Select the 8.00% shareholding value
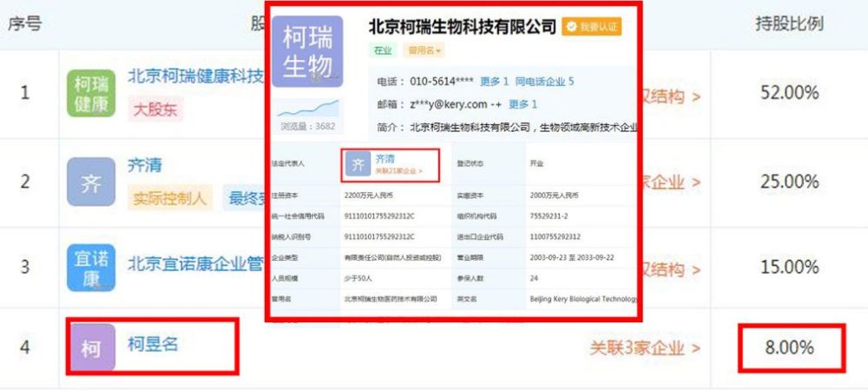Image resolution: width=868 pixels, height=391 pixels. [x=789, y=348]
